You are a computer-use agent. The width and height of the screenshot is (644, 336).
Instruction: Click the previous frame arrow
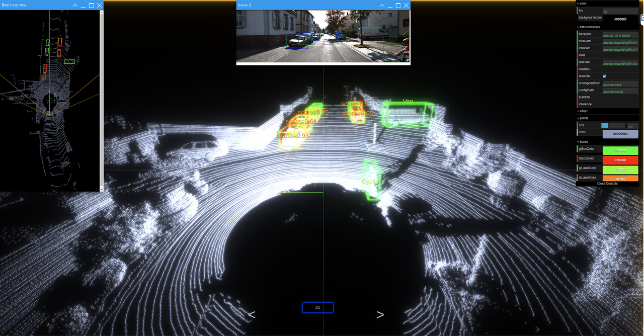252,314
